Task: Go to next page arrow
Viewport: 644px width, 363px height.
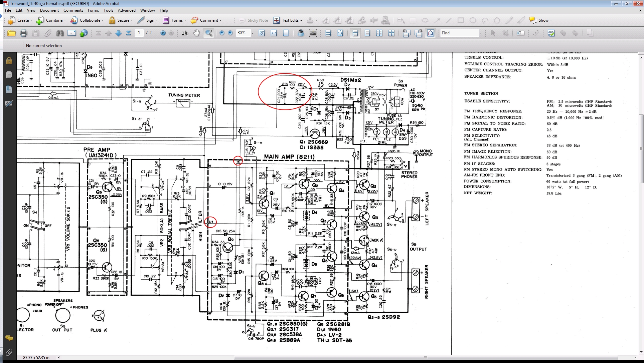Action: [118, 33]
